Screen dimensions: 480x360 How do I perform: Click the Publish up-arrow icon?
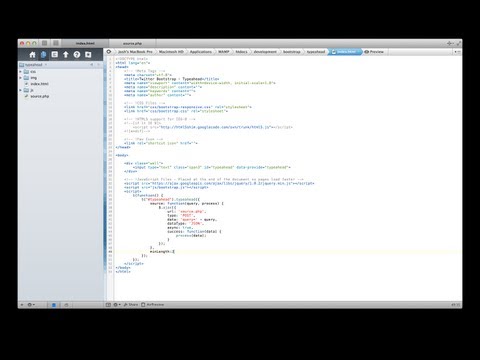[x=66, y=55]
